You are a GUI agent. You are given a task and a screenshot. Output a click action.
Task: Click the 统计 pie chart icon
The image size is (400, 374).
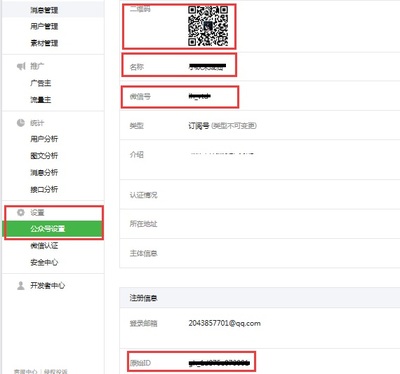click(x=21, y=123)
